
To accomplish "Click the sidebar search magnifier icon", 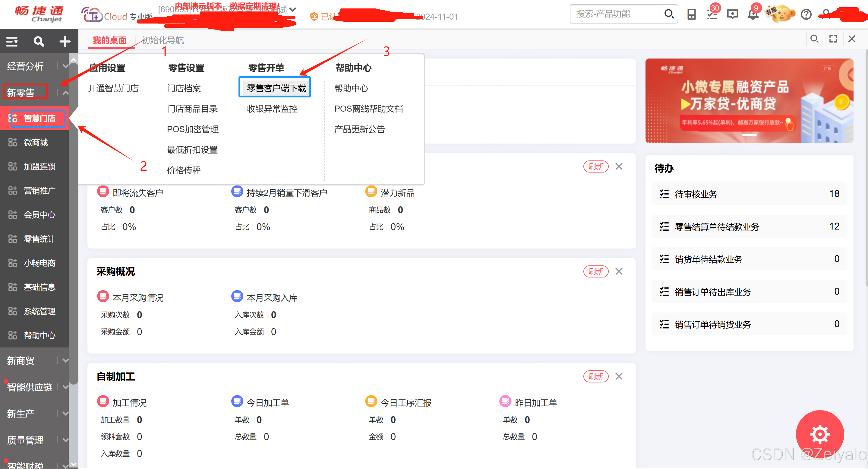I will pyautogui.click(x=39, y=42).
